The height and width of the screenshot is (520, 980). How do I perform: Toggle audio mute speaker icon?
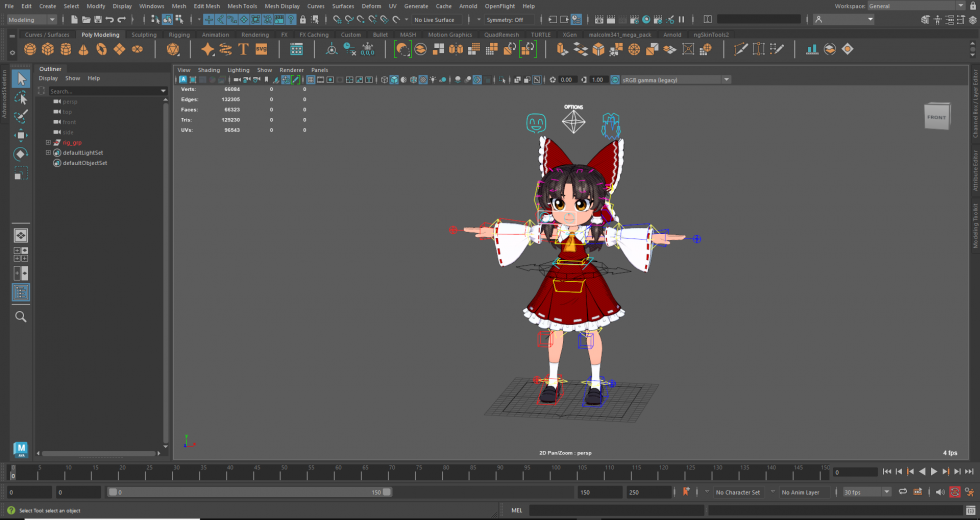tap(939, 492)
